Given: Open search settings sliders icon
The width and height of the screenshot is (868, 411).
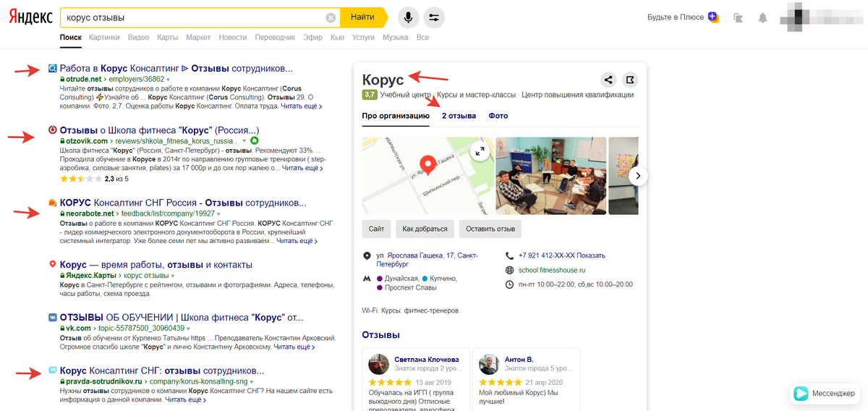Looking at the screenshot, I should (x=434, y=17).
